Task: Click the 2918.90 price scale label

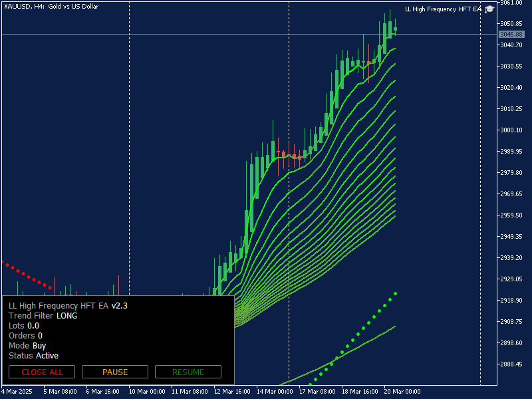Action: [x=511, y=301]
